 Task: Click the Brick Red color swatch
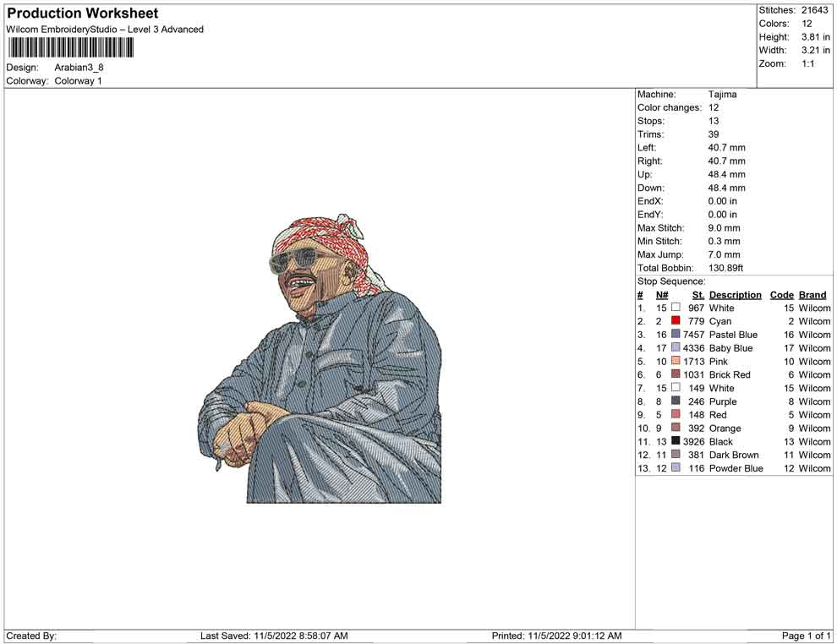point(676,374)
